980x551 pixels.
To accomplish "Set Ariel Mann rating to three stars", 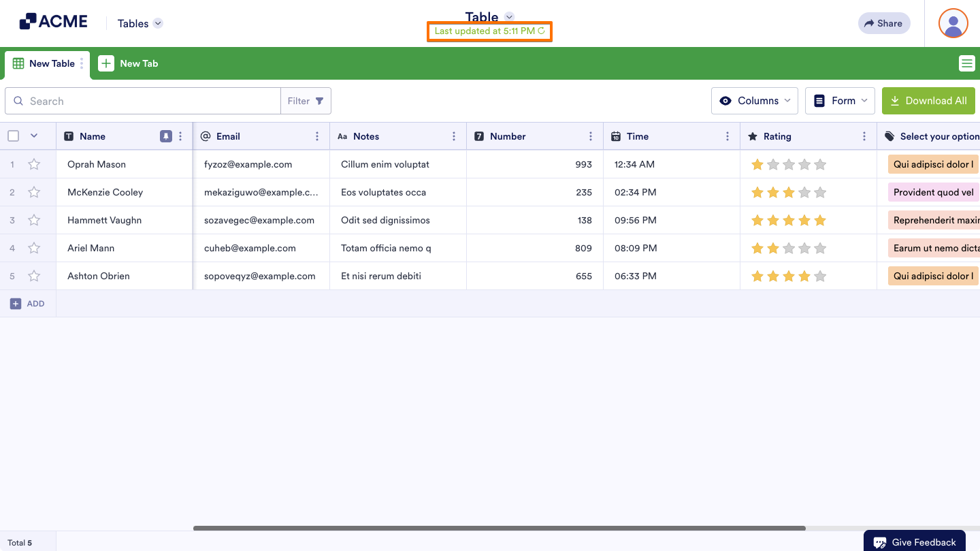I will coord(789,248).
